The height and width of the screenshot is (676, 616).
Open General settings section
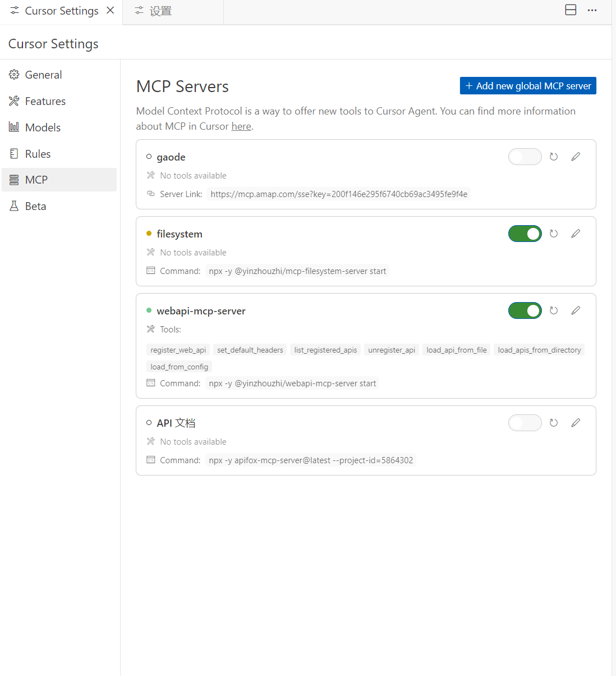tap(59, 75)
